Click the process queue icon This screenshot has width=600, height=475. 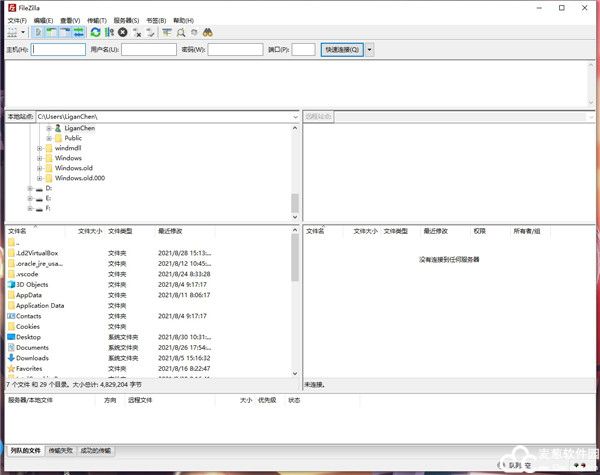pos(109,32)
